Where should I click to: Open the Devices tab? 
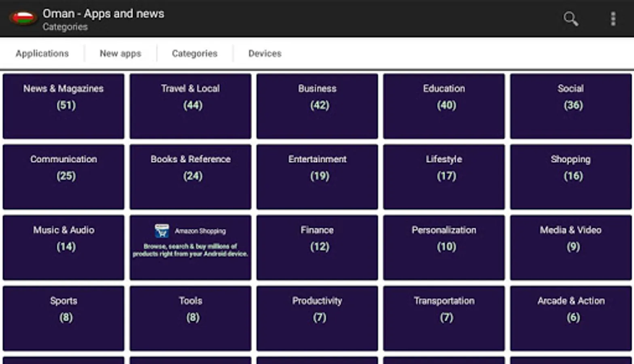tap(265, 53)
